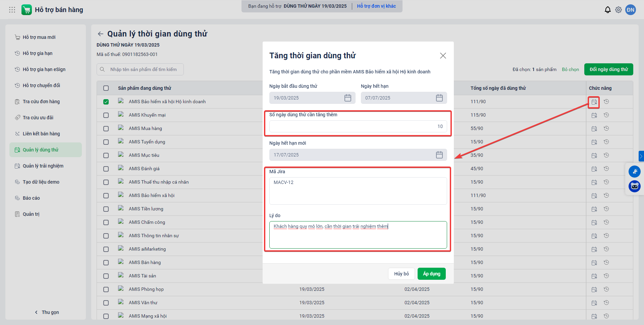Image resolution: width=644 pixels, height=325 pixels.
Task: Open Tra cứu ưu đãi in sidebar
Action: point(46,118)
